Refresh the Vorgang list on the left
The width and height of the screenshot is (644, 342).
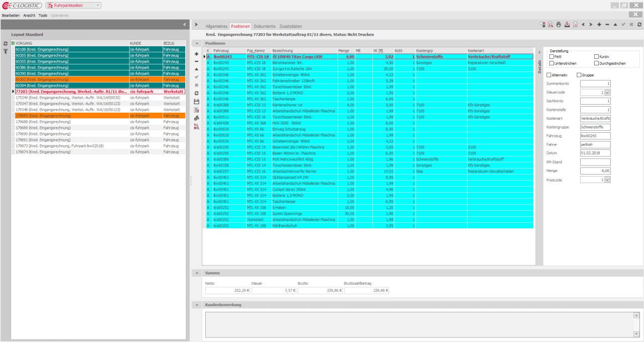6,44
